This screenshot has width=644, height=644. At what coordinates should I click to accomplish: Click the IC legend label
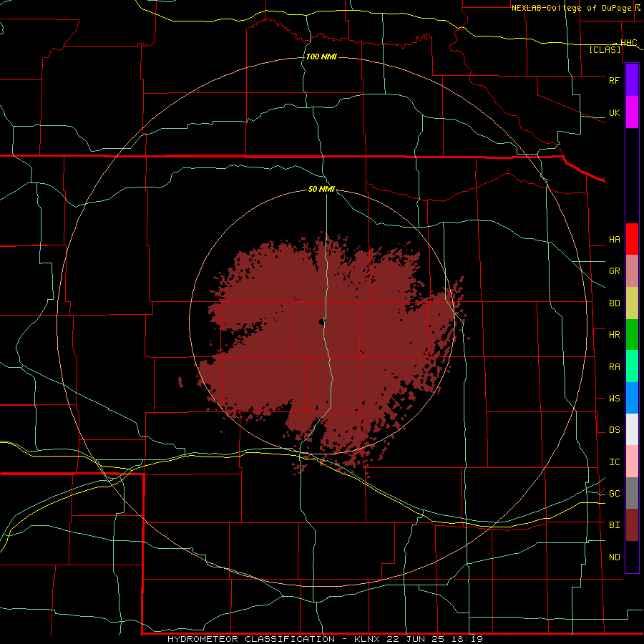(x=614, y=462)
